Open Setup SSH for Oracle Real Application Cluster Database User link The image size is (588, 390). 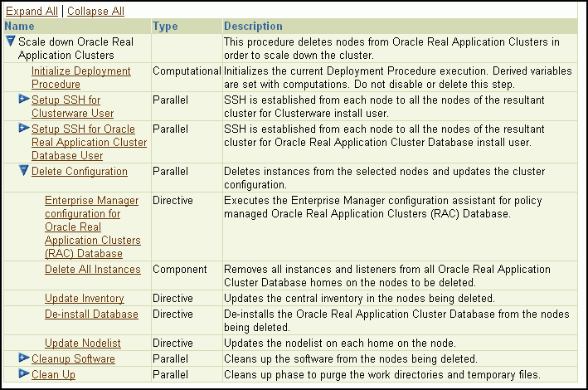90,142
